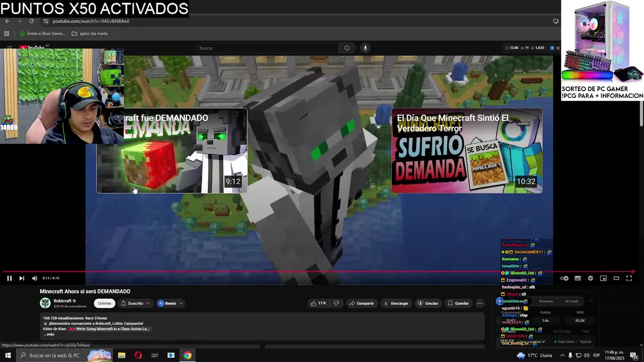The width and height of the screenshot is (644, 362).
Task: Open the DEMANDADO end-screen video 9:12
Action: pyautogui.click(x=172, y=151)
